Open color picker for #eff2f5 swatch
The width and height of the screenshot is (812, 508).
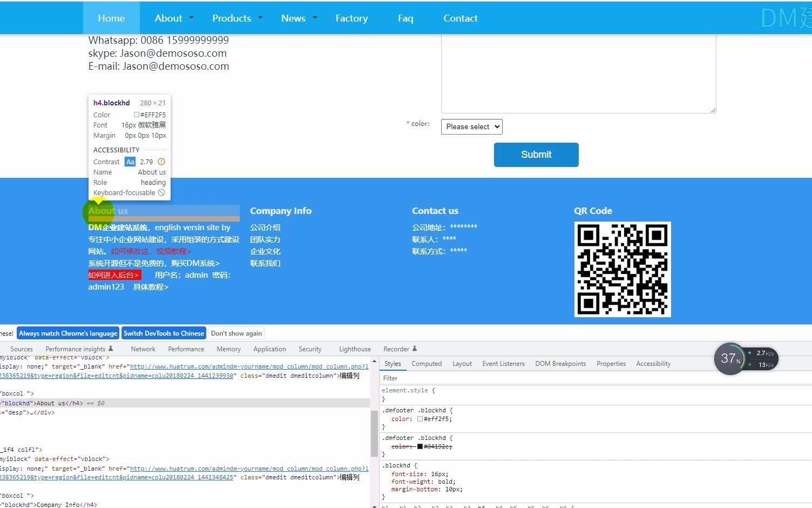point(420,419)
